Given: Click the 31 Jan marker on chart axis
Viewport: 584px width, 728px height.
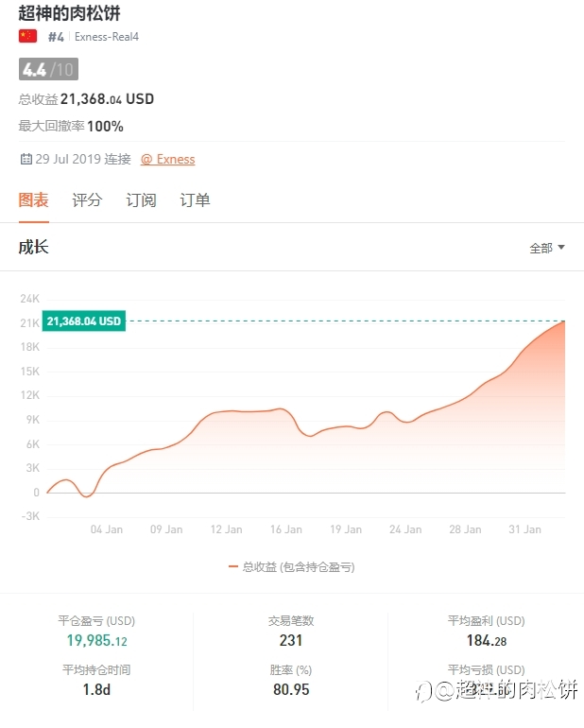Looking at the screenshot, I should [x=525, y=529].
